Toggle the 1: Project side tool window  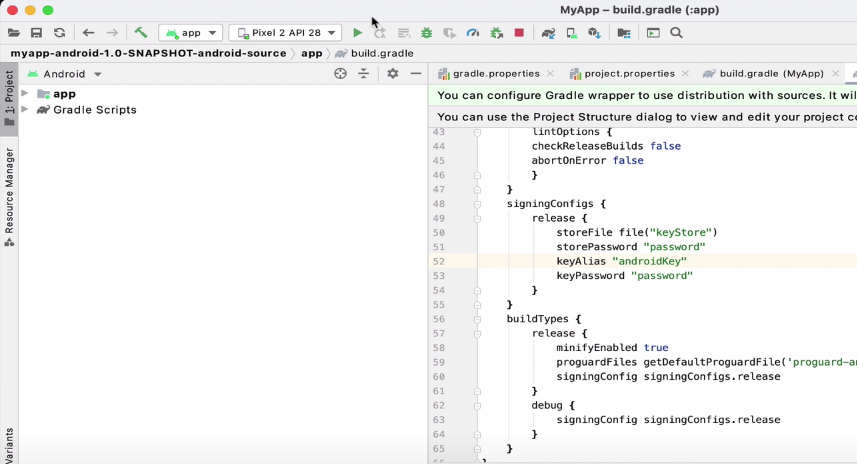tap(9, 98)
